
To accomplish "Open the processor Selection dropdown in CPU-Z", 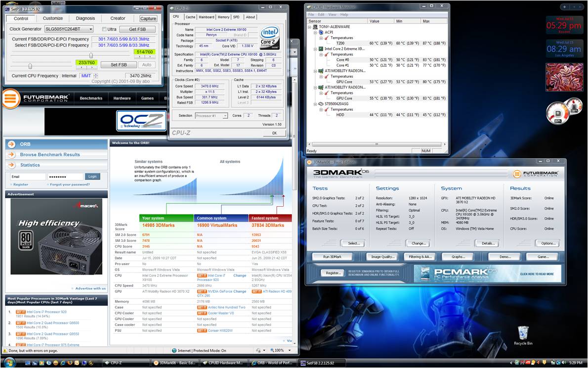I will (x=225, y=116).
